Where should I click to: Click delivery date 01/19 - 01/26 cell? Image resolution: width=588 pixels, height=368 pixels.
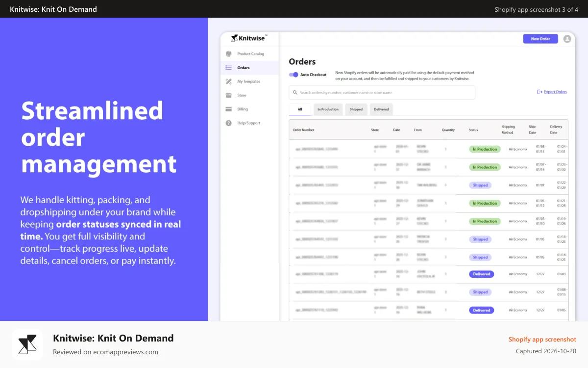click(562, 221)
